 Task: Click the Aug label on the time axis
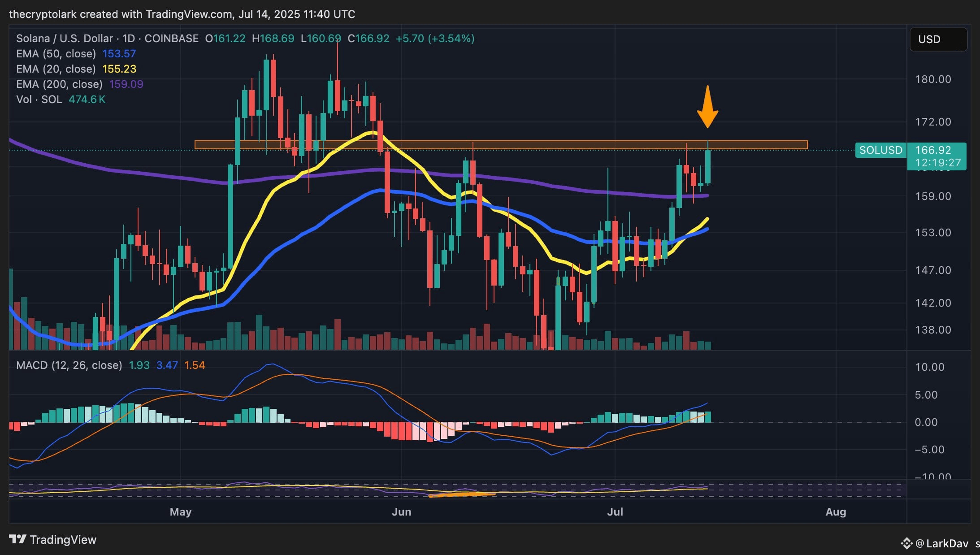click(x=836, y=512)
